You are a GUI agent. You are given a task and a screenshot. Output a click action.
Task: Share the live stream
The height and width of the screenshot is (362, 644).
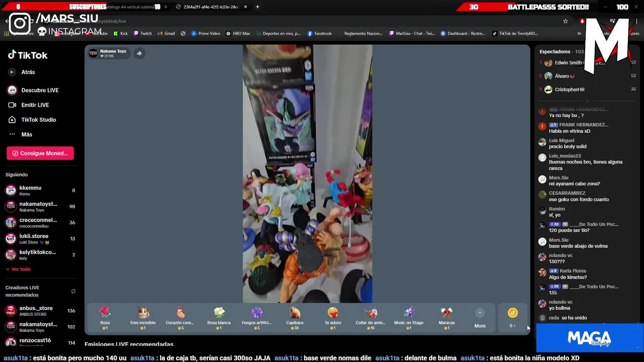click(139, 53)
